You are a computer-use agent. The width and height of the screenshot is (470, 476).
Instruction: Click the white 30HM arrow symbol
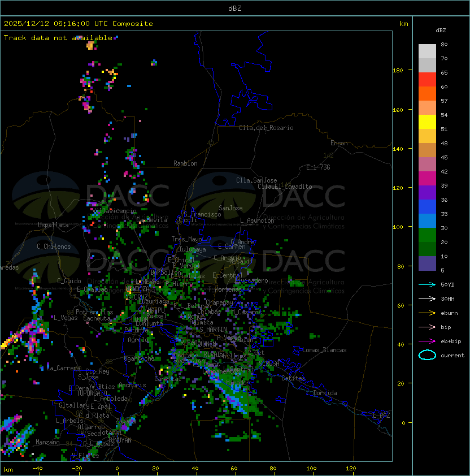pyautogui.click(x=427, y=298)
